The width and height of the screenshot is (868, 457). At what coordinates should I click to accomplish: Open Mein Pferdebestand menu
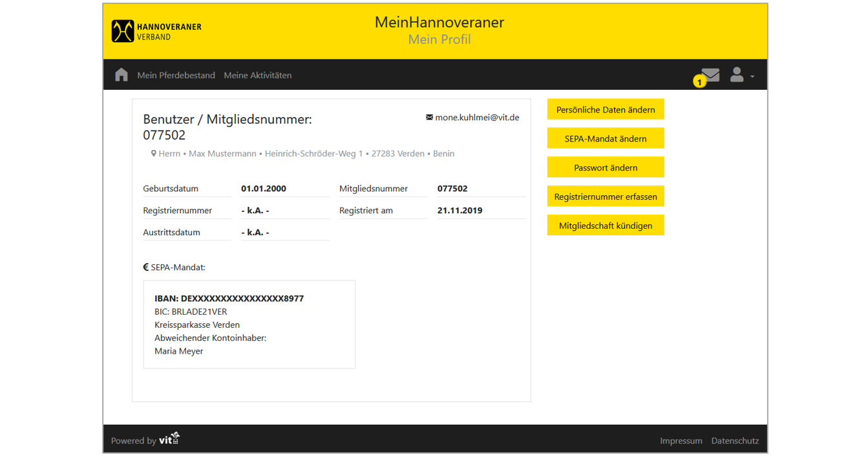click(176, 75)
